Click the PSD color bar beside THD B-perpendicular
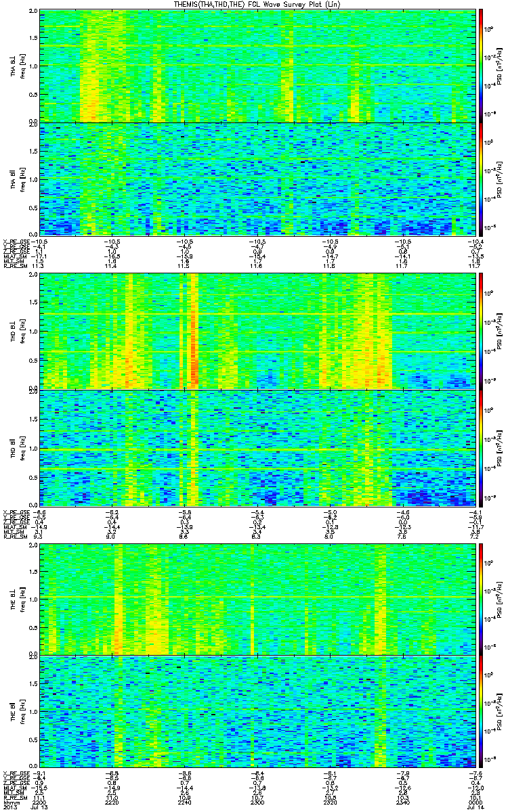Screen dimensions: 508x812 pyautogui.click(x=480, y=331)
